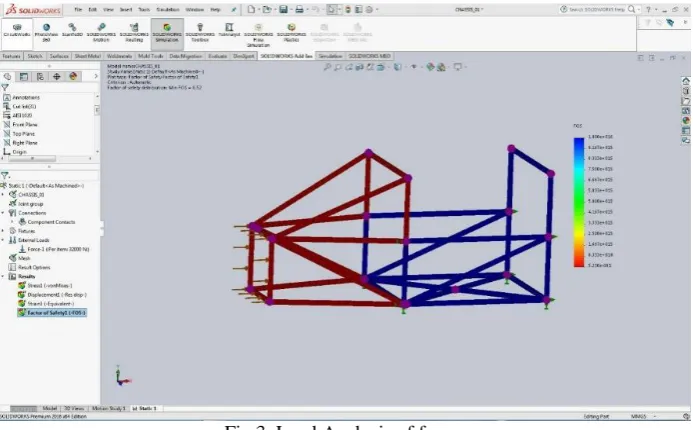Viewport: 693px width, 430px height.
Task: Open the FeatureManager design tree tab
Action: point(8,76)
